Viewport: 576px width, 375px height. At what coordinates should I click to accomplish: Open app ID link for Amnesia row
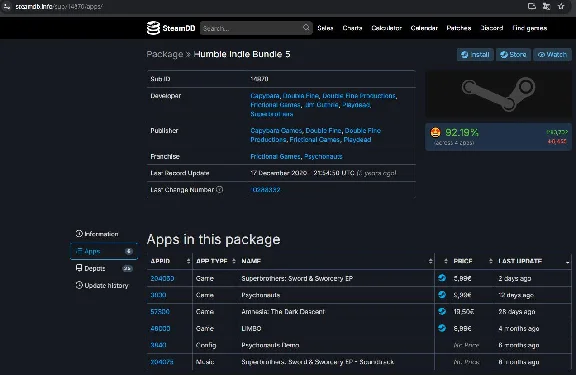pos(160,311)
